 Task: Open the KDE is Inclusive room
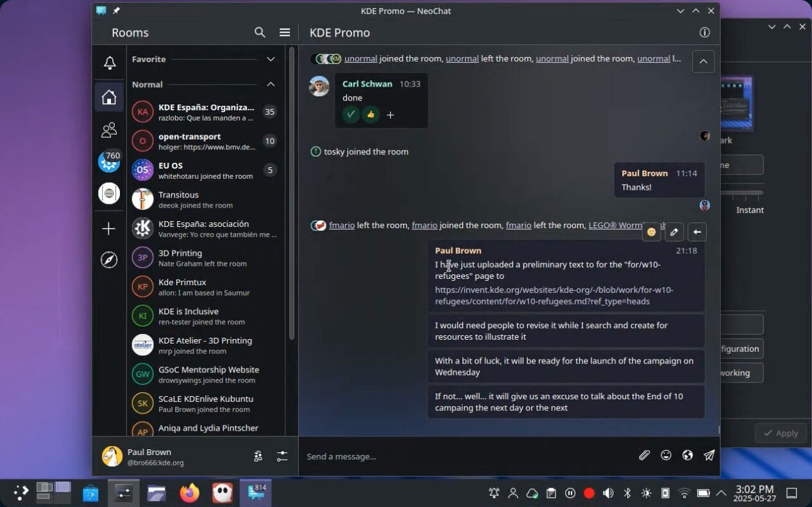point(205,316)
